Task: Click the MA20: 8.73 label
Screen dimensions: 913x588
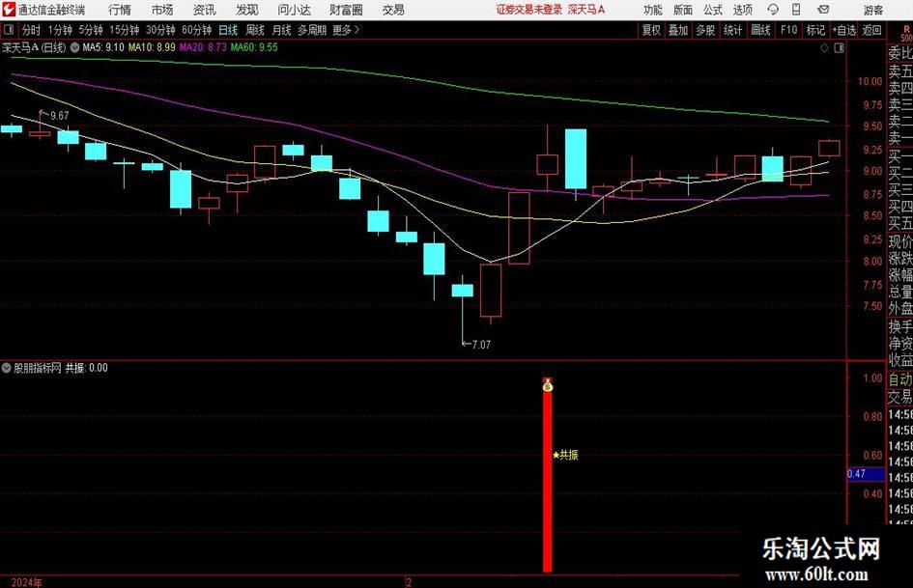Action: (x=203, y=47)
